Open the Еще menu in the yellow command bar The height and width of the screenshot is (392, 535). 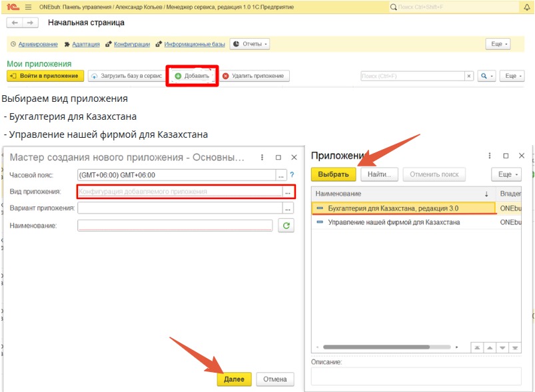(x=498, y=44)
